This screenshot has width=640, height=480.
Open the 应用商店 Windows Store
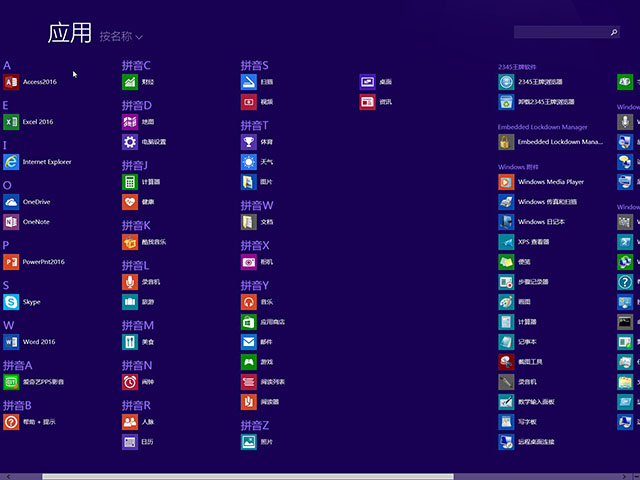pyautogui.click(x=263, y=322)
